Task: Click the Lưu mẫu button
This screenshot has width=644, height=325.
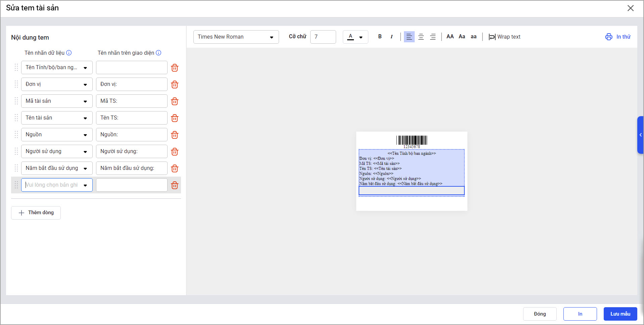Action: tap(620, 314)
